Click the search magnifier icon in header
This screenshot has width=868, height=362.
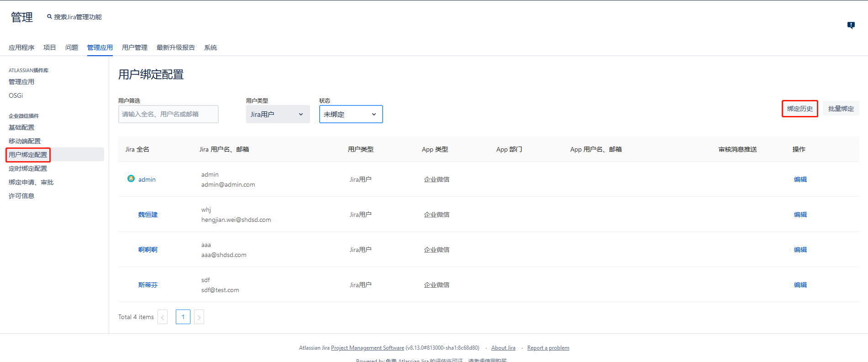49,17
